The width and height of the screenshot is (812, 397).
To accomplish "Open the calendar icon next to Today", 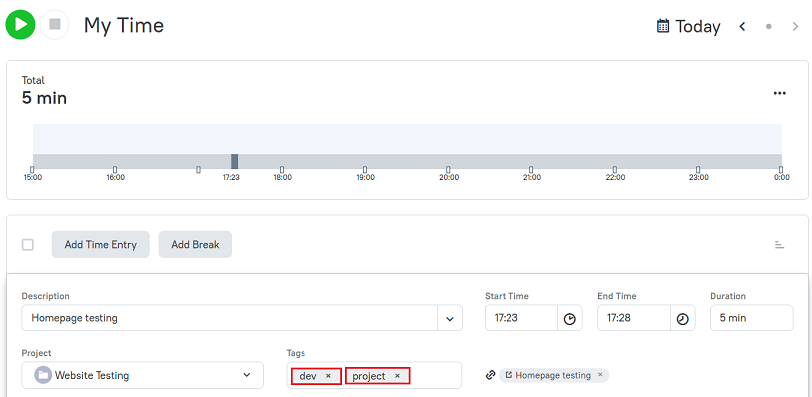I will [662, 26].
